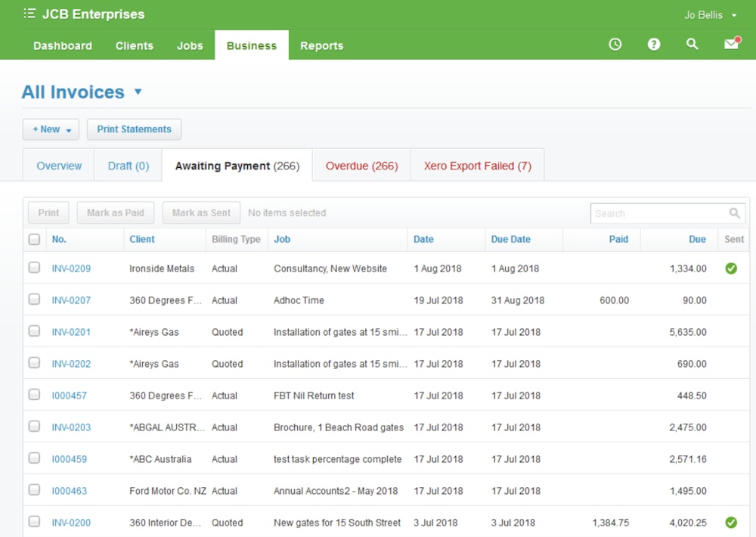
Task: Go to the Reports menu item
Action: click(x=321, y=45)
